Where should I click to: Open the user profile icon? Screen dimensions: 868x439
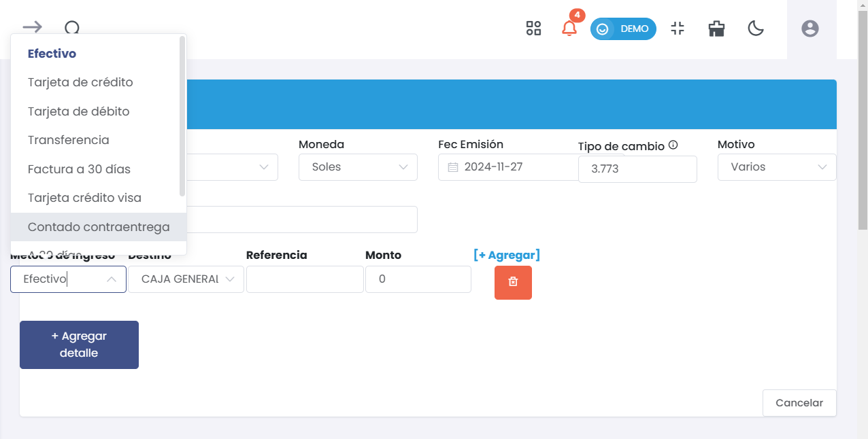809,29
